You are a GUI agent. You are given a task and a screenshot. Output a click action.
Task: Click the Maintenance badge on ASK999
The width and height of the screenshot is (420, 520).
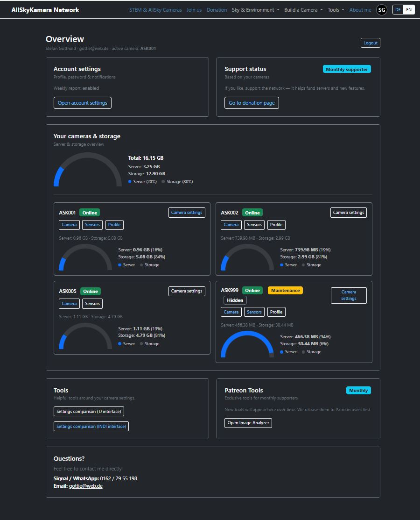click(x=285, y=290)
